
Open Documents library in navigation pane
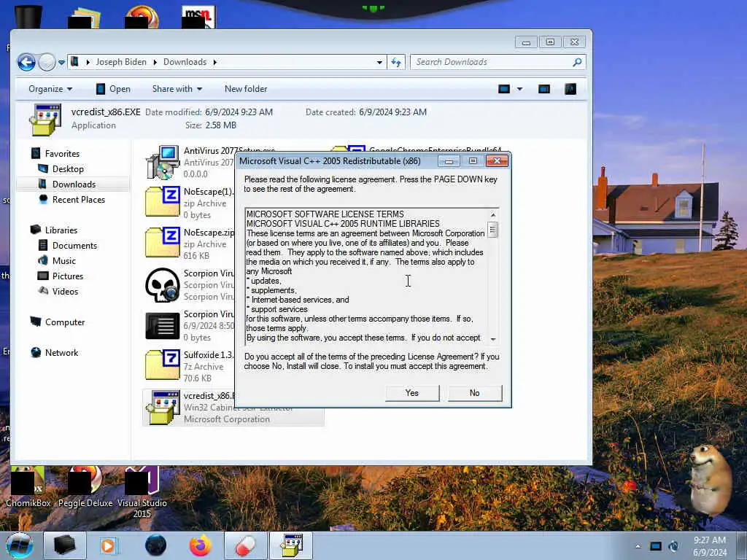74,246
